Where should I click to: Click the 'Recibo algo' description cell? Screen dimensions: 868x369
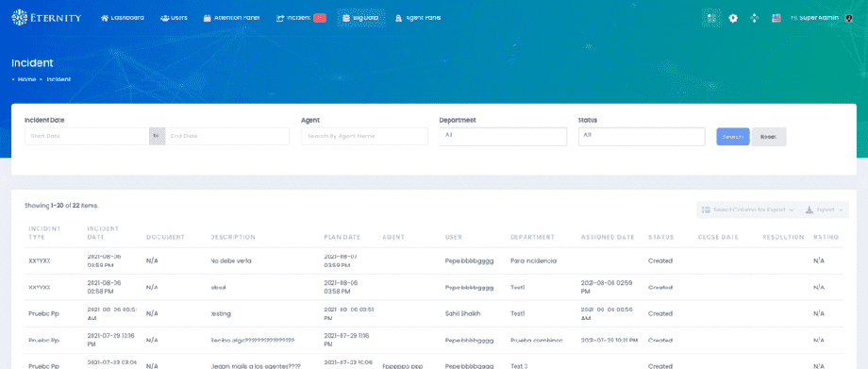[x=253, y=340]
